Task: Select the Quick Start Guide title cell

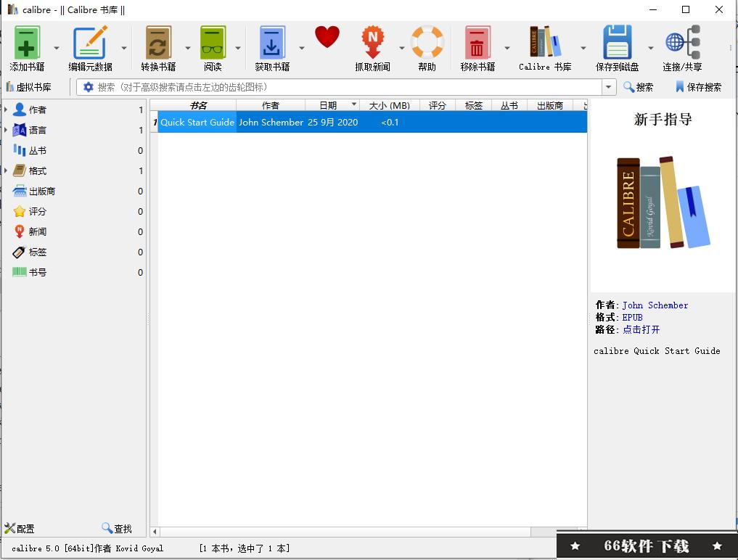Action: point(197,123)
